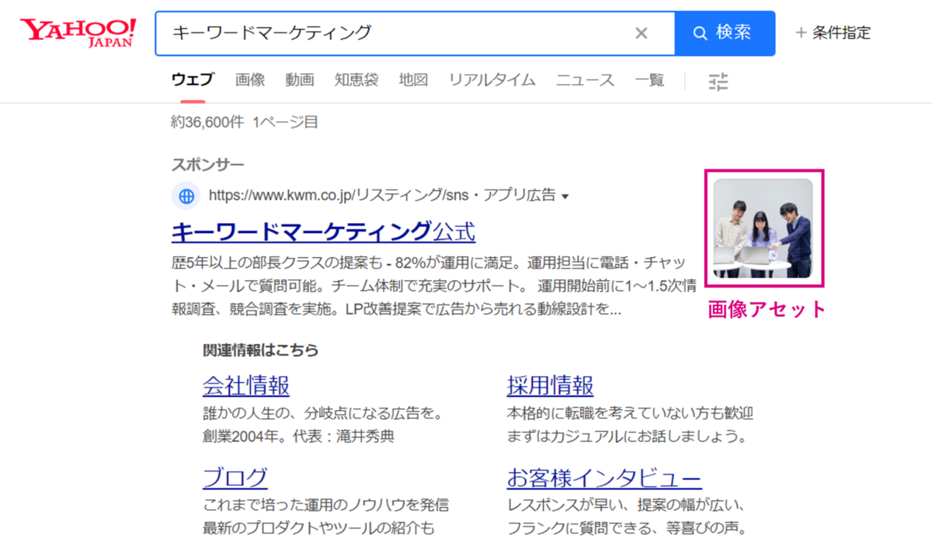
Task: Open the ブログ sitelink
Action: pos(235,478)
